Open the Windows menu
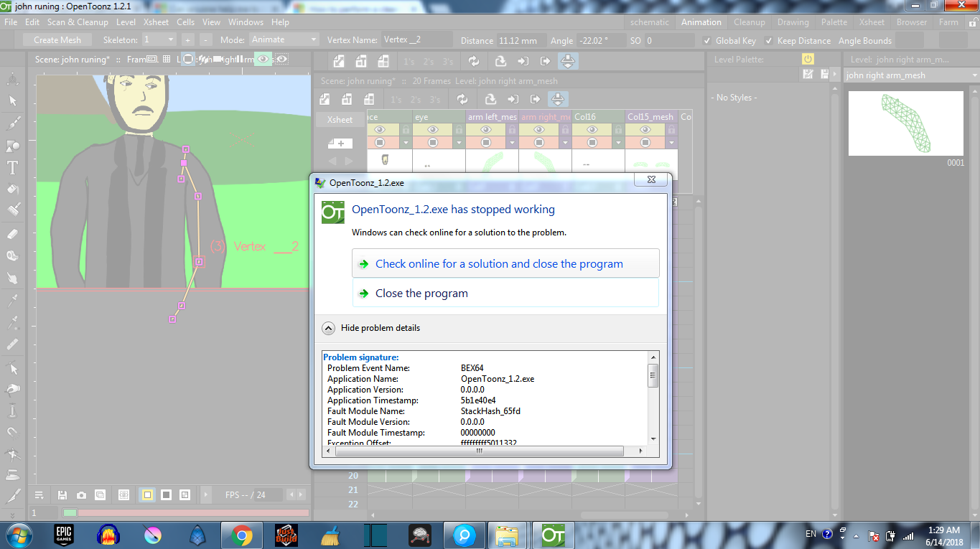The height and width of the screenshot is (549, 980). [x=246, y=22]
